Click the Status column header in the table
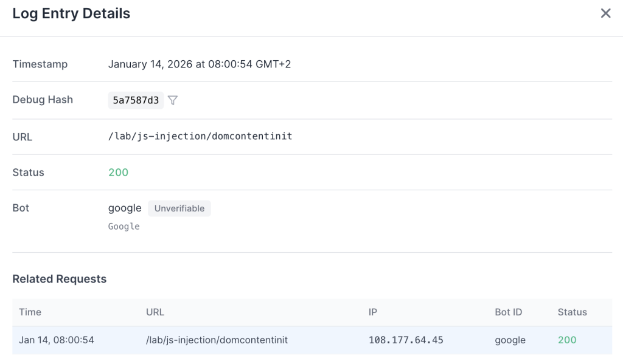This screenshot has width=623, height=364. click(x=572, y=312)
